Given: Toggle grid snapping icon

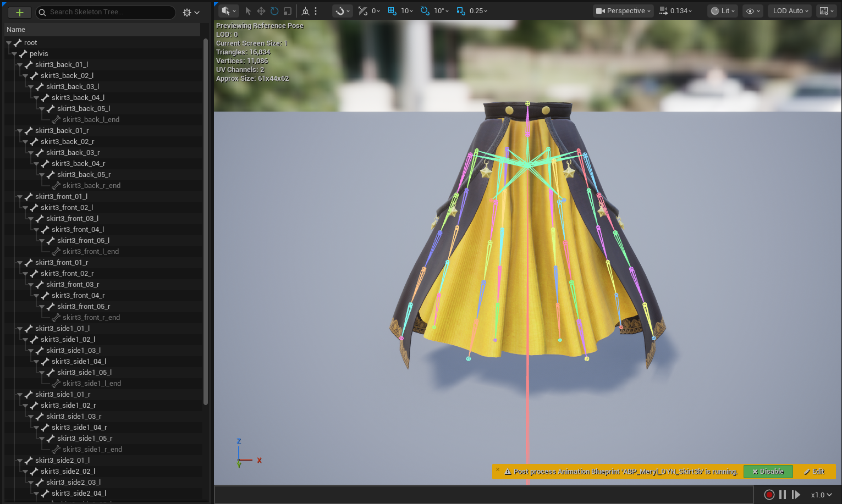Looking at the screenshot, I should tap(392, 11).
